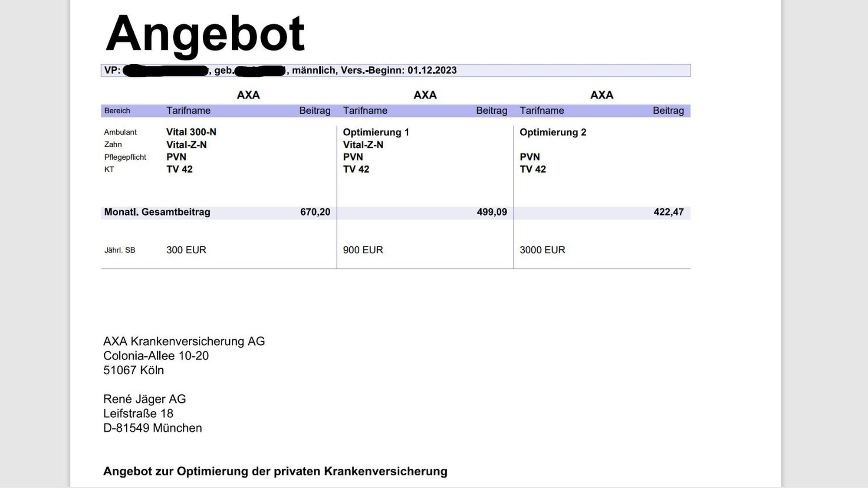Select 'PVN' under Optimierung 1
This screenshot has width=868, height=488.
click(x=353, y=157)
